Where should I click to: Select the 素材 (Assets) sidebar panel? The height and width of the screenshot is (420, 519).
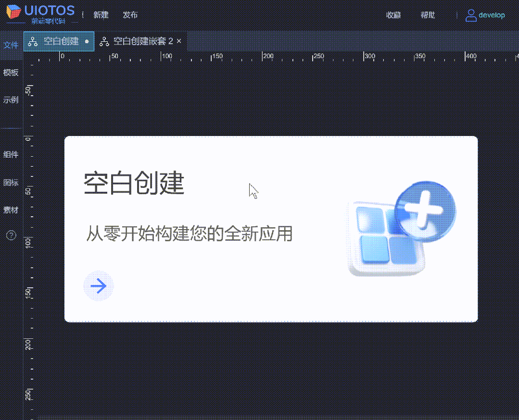coord(11,210)
